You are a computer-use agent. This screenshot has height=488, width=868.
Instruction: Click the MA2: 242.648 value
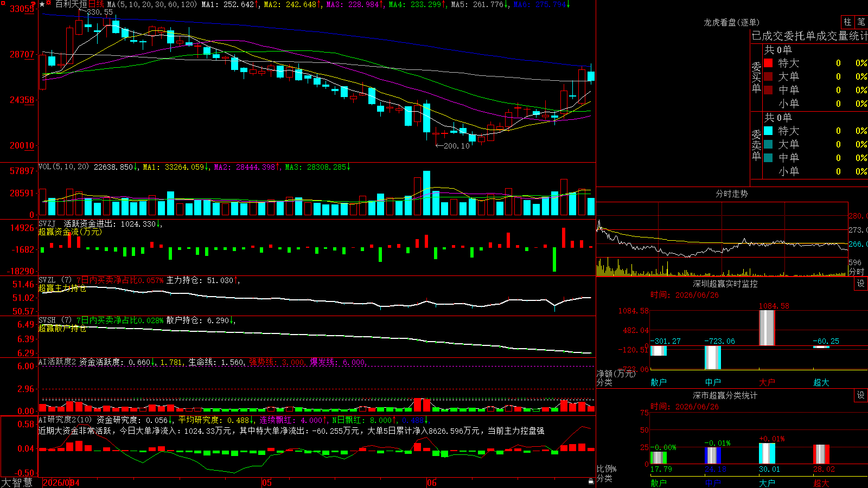pos(292,4)
